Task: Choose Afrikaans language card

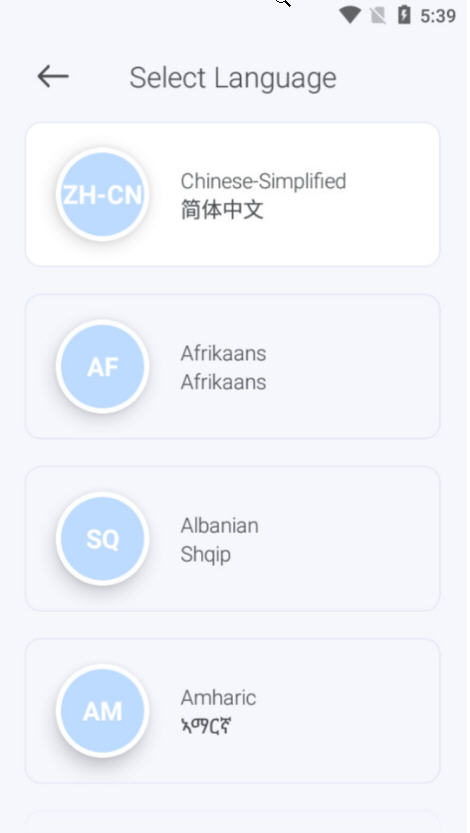Action: (233, 367)
